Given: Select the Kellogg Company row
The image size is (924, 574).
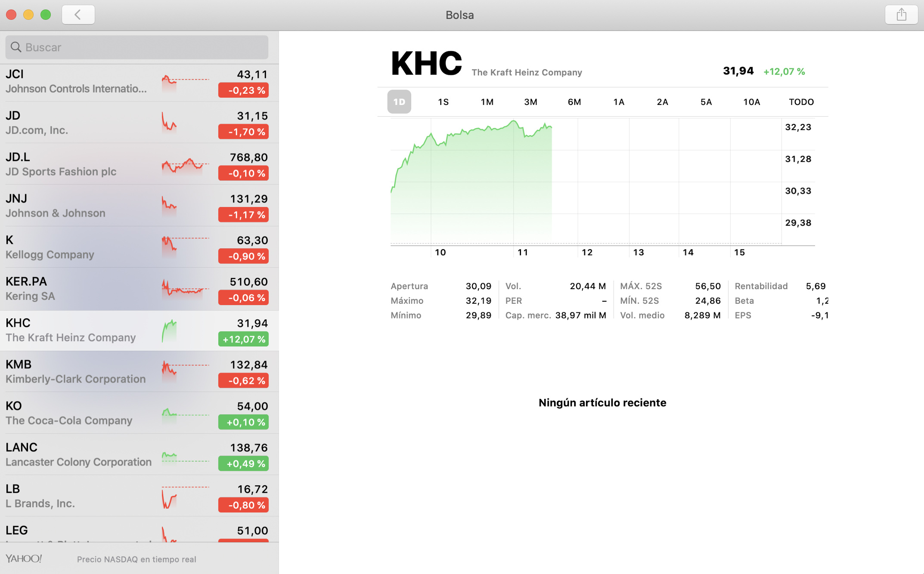Looking at the screenshot, I should coord(139,247).
